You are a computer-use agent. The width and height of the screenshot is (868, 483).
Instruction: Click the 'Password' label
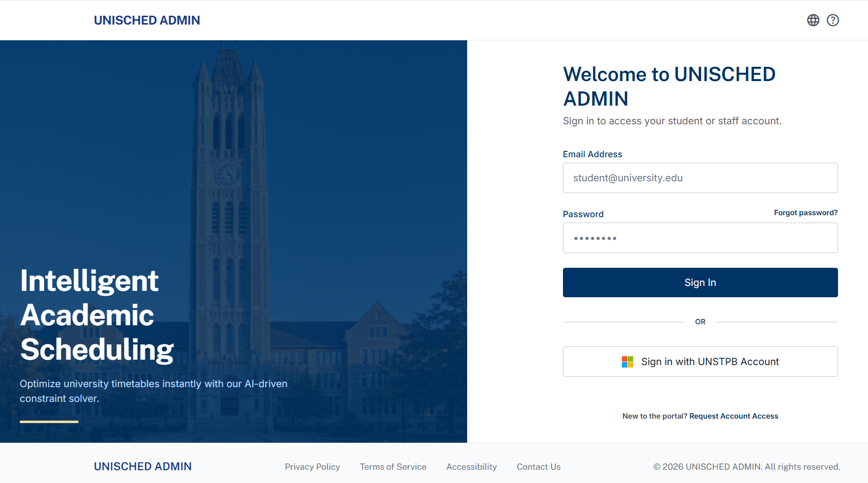click(x=583, y=214)
